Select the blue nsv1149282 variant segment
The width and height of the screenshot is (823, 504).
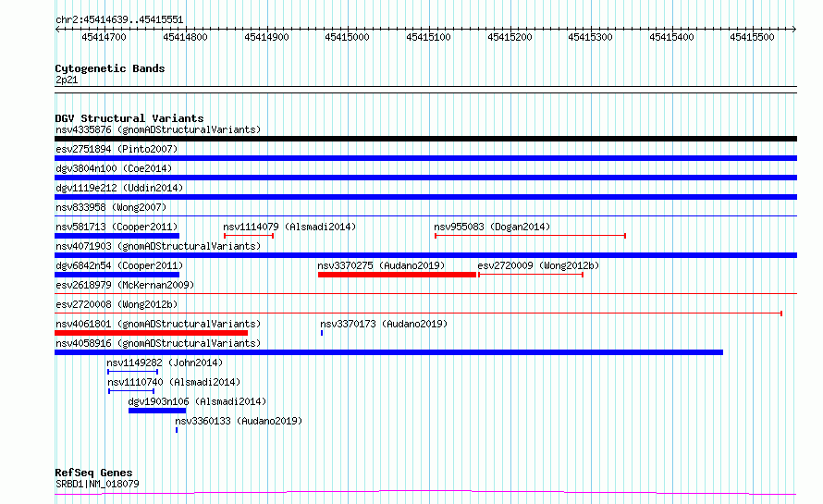click(x=133, y=372)
